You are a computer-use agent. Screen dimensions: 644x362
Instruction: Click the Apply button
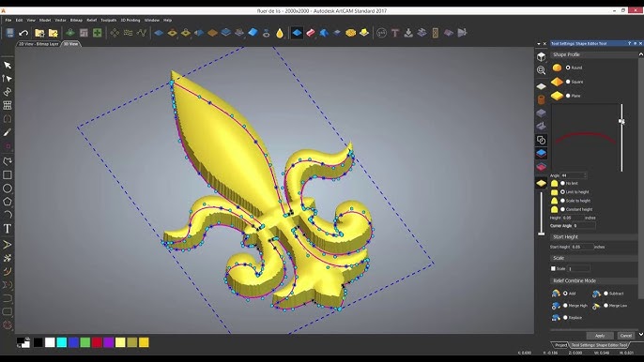pos(600,336)
